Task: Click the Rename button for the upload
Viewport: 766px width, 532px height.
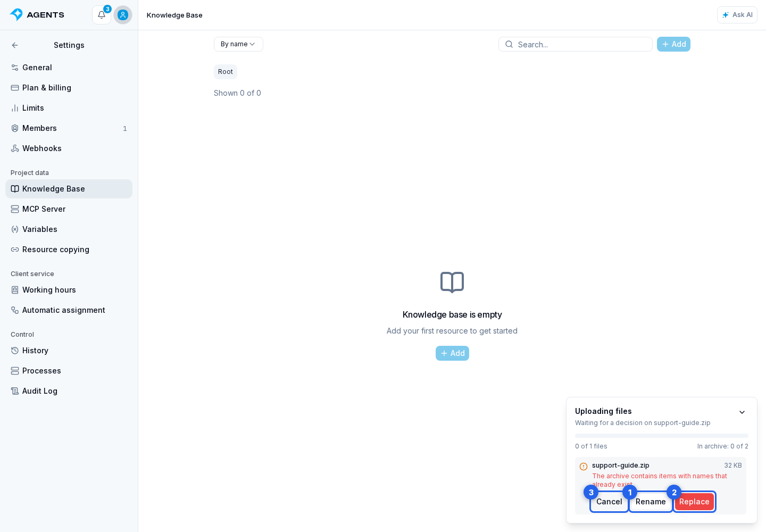Action: pyautogui.click(x=651, y=502)
